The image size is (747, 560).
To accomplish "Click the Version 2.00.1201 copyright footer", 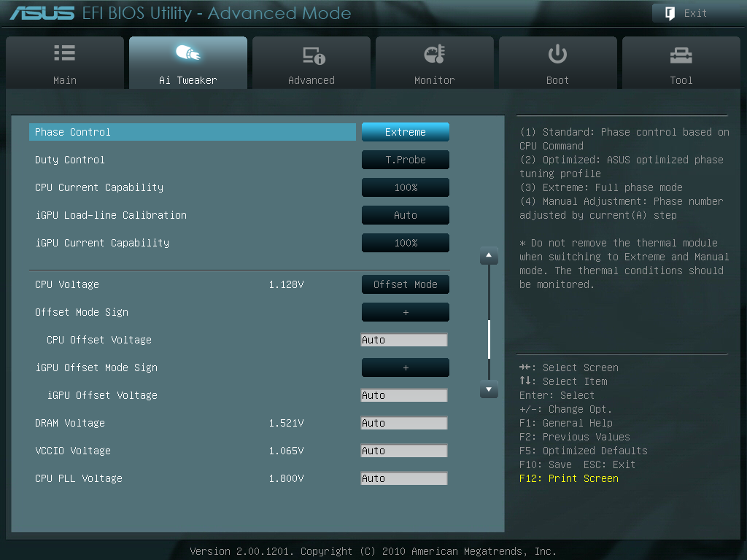I will [x=373, y=551].
